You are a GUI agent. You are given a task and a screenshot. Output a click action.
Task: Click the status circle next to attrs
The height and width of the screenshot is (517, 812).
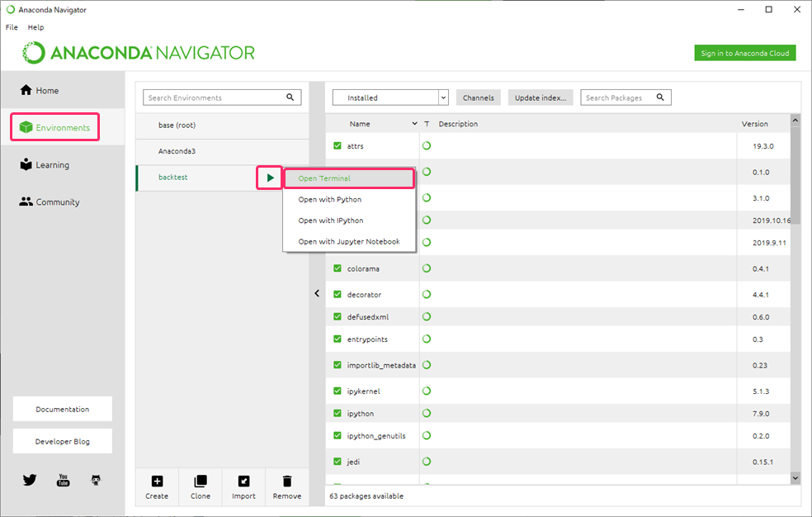[x=427, y=145]
